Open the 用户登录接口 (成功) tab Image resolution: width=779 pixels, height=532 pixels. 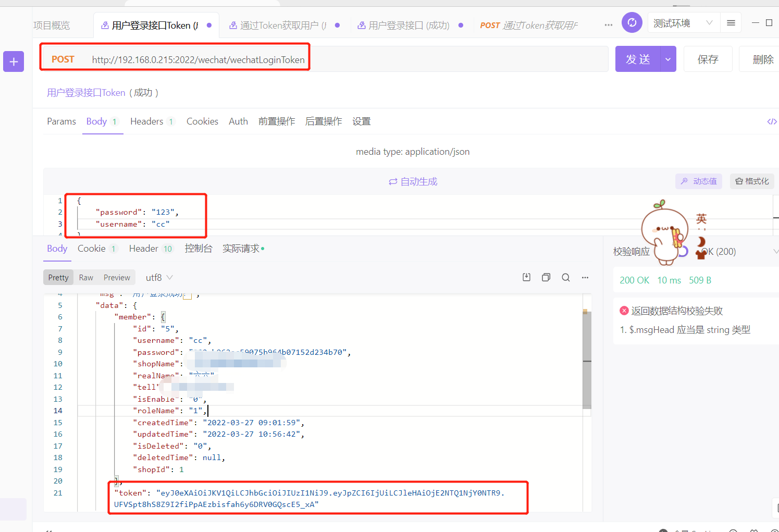coord(410,25)
